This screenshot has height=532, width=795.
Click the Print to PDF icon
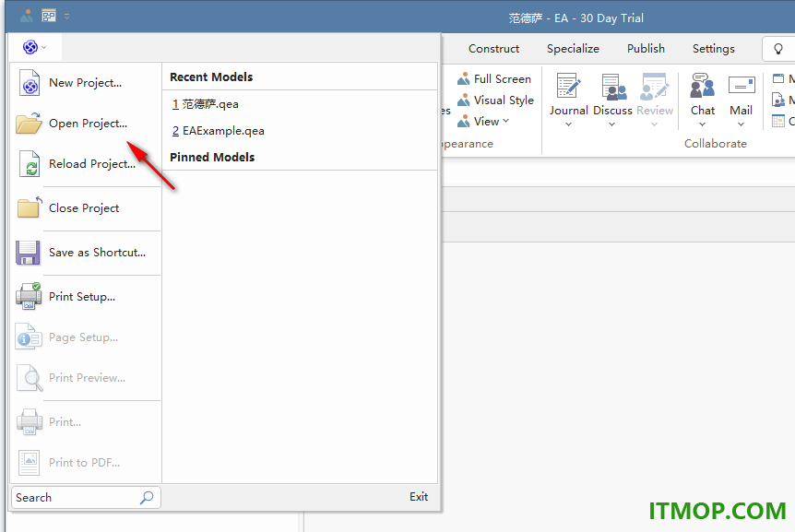coord(29,463)
